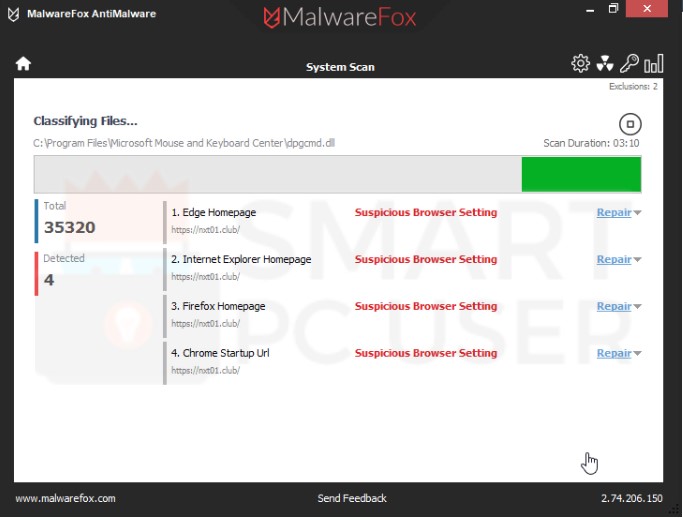
Task: Expand action dropdown for Firefox Homepage
Action: pos(638,307)
